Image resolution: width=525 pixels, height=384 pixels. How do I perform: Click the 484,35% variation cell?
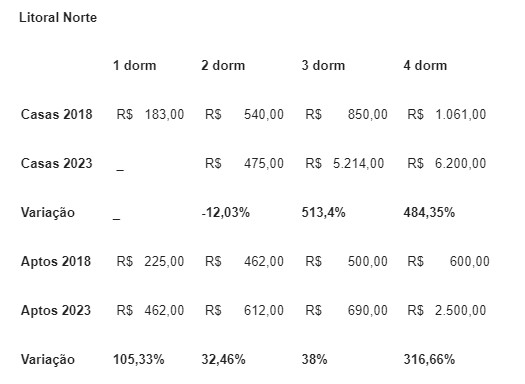pos(429,213)
